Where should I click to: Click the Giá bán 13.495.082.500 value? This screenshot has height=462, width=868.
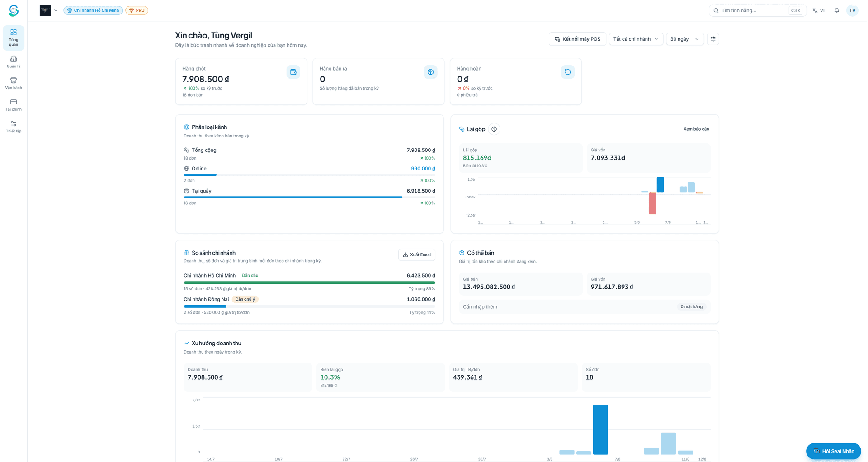click(489, 287)
